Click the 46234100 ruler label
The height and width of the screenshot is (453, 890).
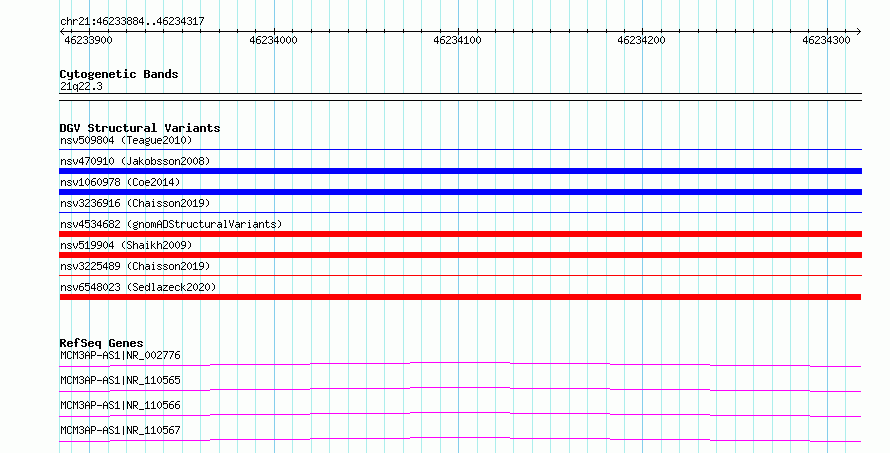click(x=457, y=40)
